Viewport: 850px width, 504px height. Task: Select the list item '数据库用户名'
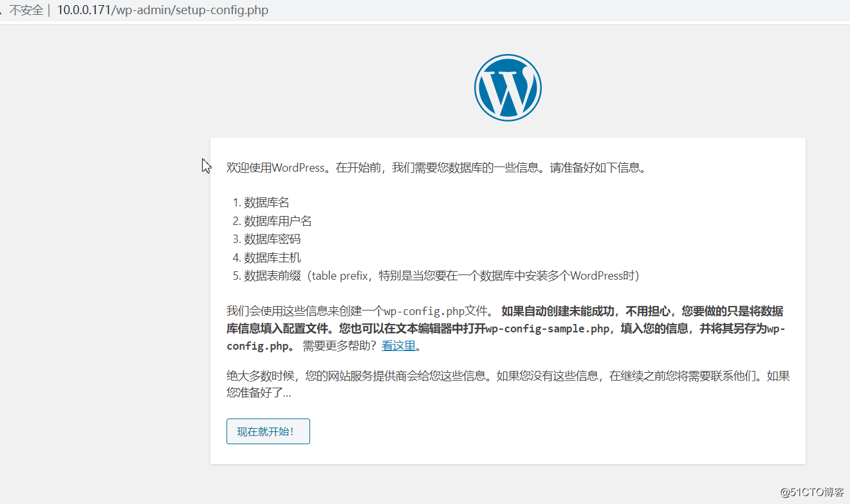(278, 221)
